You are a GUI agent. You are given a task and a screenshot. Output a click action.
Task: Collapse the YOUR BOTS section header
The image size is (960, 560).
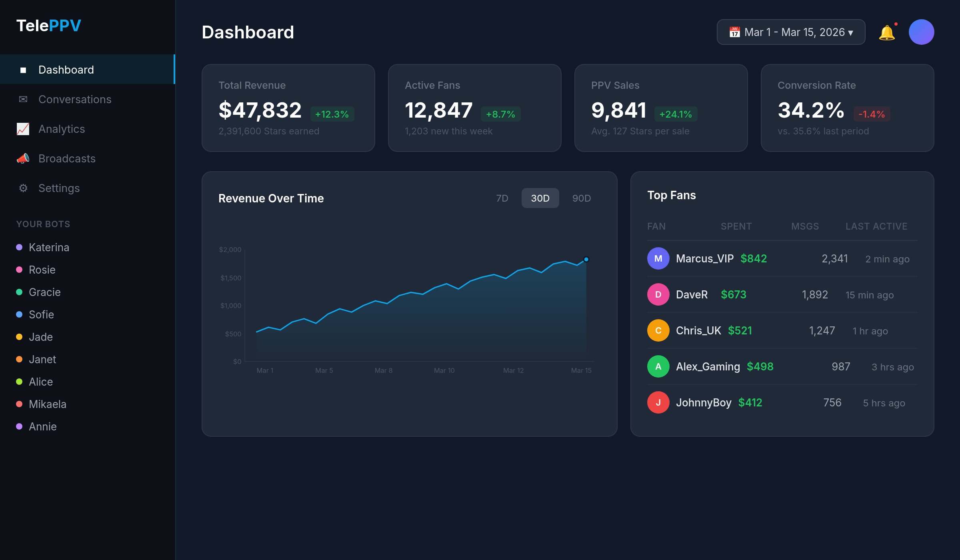tap(43, 224)
